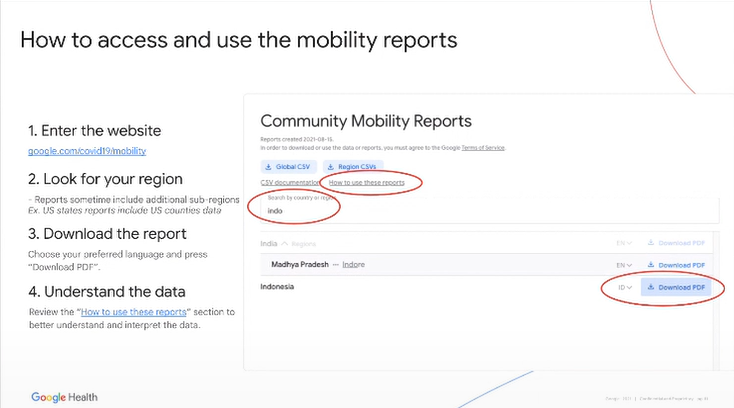This screenshot has height=408, width=734.
Task: Open the google.com/covid19/mobility link
Action: (87, 151)
